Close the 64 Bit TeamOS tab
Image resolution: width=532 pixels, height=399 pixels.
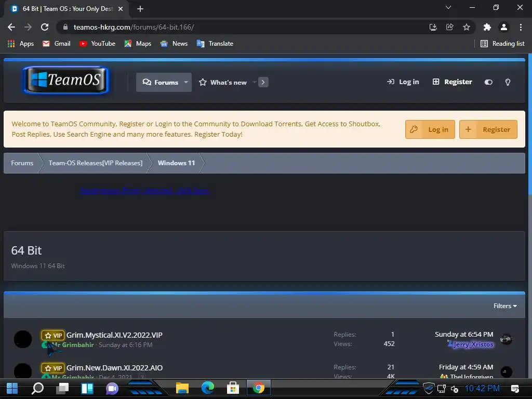(x=121, y=9)
